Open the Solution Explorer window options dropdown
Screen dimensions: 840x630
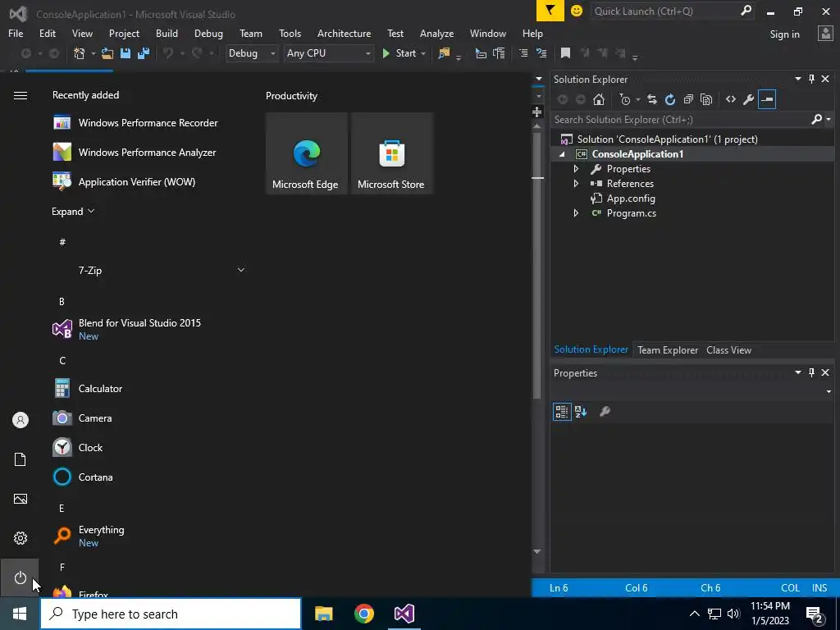pos(797,79)
